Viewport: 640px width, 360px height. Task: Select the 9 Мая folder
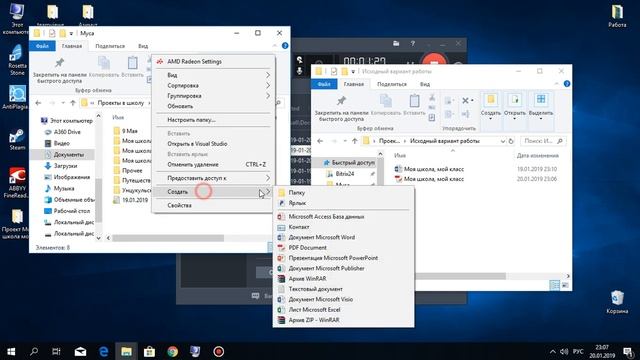click(130, 131)
